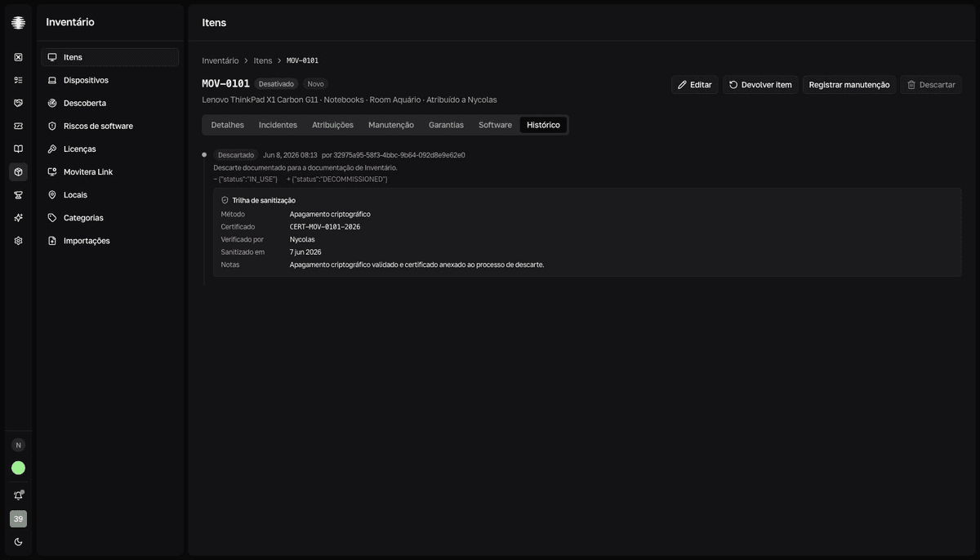Click the Descartar button
This screenshot has height=560, width=980.
pos(931,85)
